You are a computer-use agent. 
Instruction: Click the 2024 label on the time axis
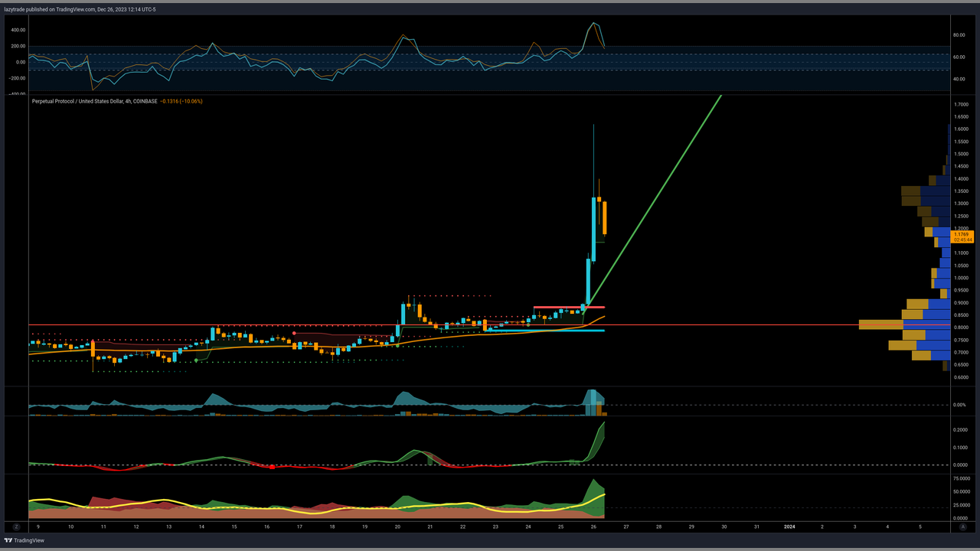pyautogui.click(x=789, y=527)
